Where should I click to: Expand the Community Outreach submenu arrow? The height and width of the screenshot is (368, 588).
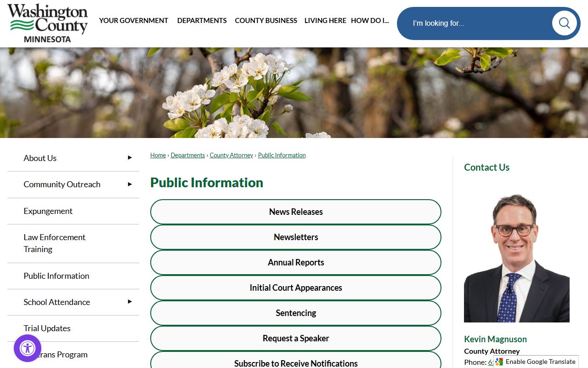pos(130,184)
